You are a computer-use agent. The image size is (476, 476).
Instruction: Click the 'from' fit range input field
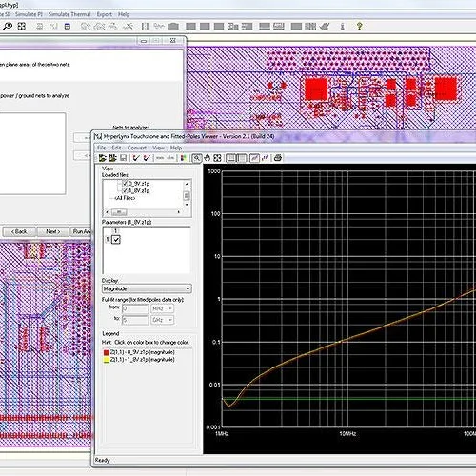[135, 308]
